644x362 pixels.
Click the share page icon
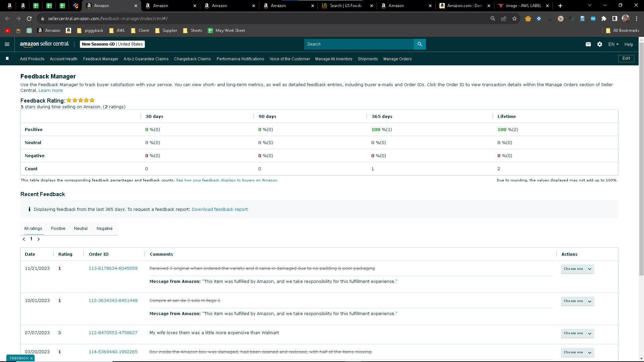503,19
